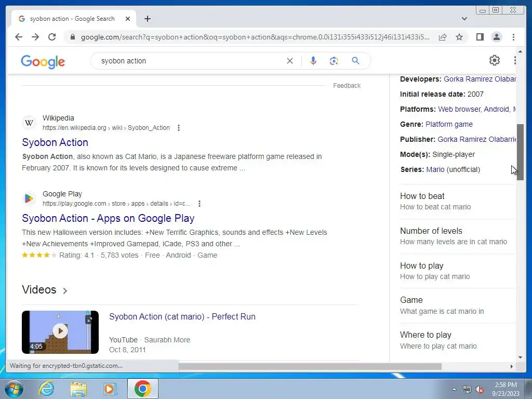Search by image with Google Lens icon

(334, 61)
